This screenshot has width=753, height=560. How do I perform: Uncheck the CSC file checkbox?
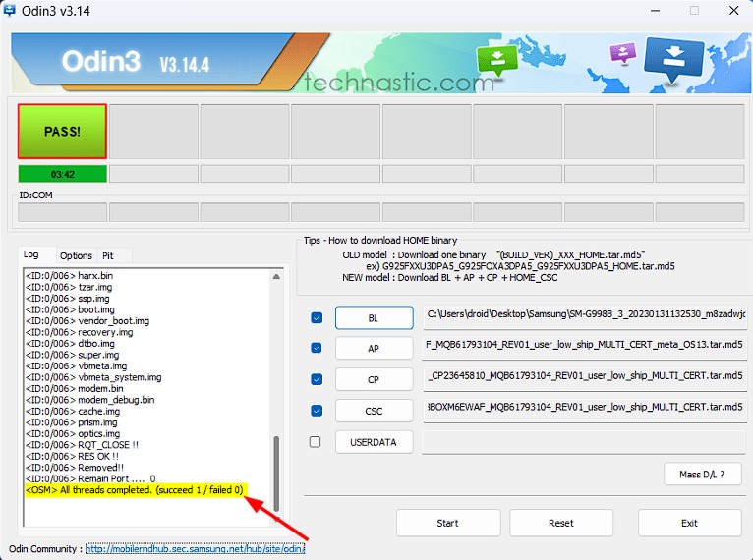click(x=317, y=411)
